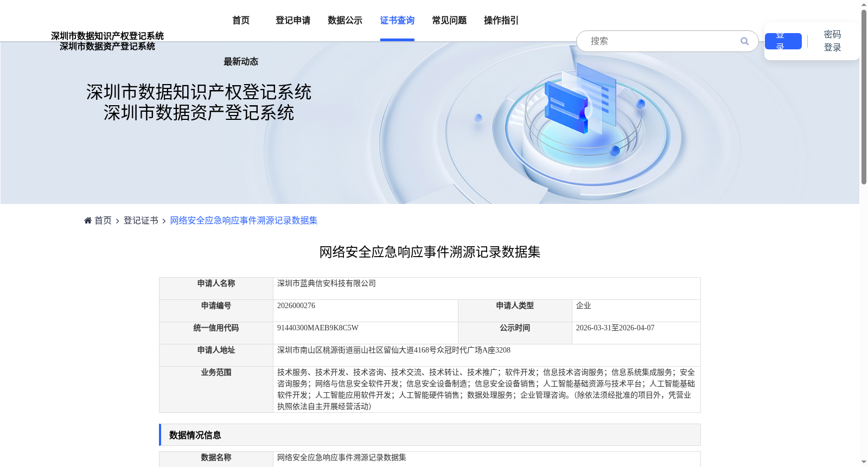Image resolution: width=868 pixels, height=467 pixels.
Task: Open the 登记申请 nav tab
Action: click(x=293, y=21)
